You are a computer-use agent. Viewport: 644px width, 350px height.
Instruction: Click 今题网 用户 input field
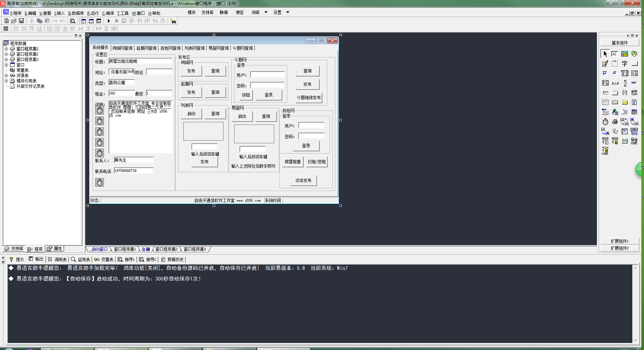268,74
